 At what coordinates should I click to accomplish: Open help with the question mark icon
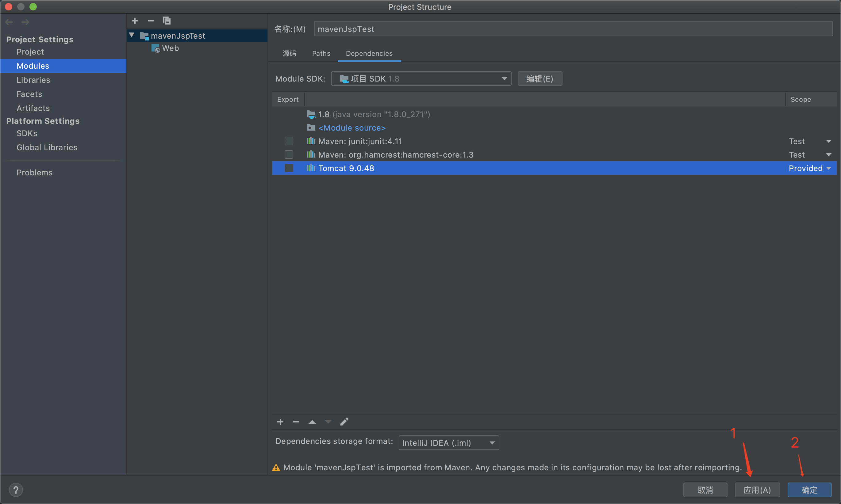tap(16, 490)
